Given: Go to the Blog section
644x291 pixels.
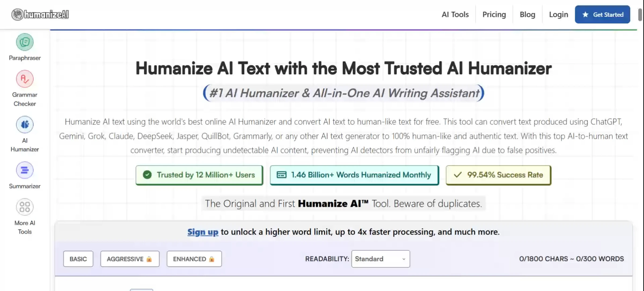Looking at the screenshot, I should [x=527, y=14].
